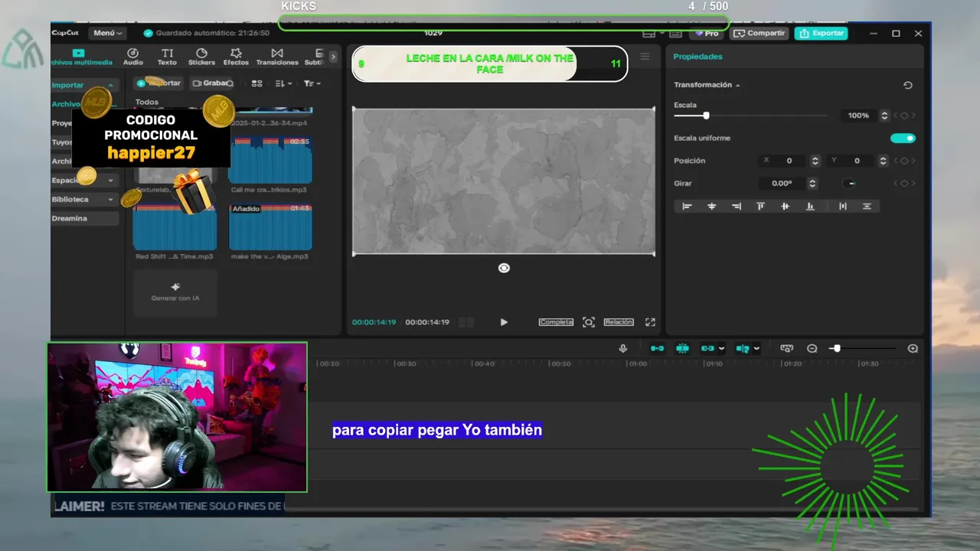
Task: Open the media sort dropdown
Action: (x=283, y=83)
